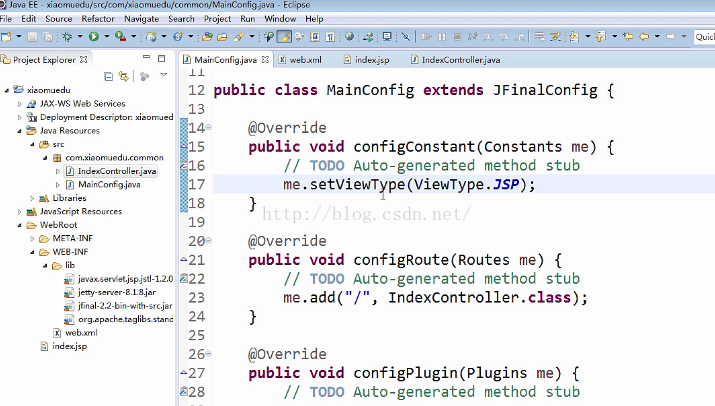Collapse the configRoute method fold at line 20
This screenshot has height=406, width=715.
click(x=208, y=240)
